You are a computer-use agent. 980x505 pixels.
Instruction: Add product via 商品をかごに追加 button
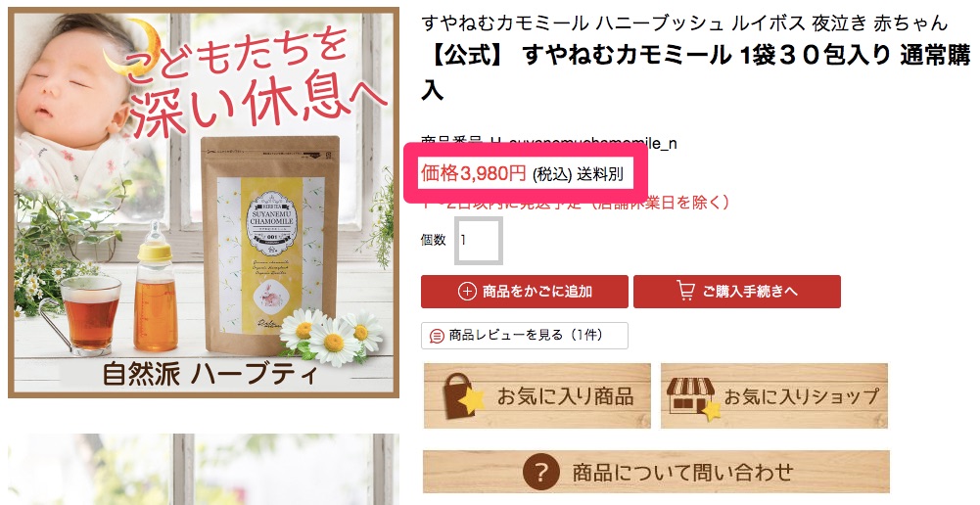[525, 292]
